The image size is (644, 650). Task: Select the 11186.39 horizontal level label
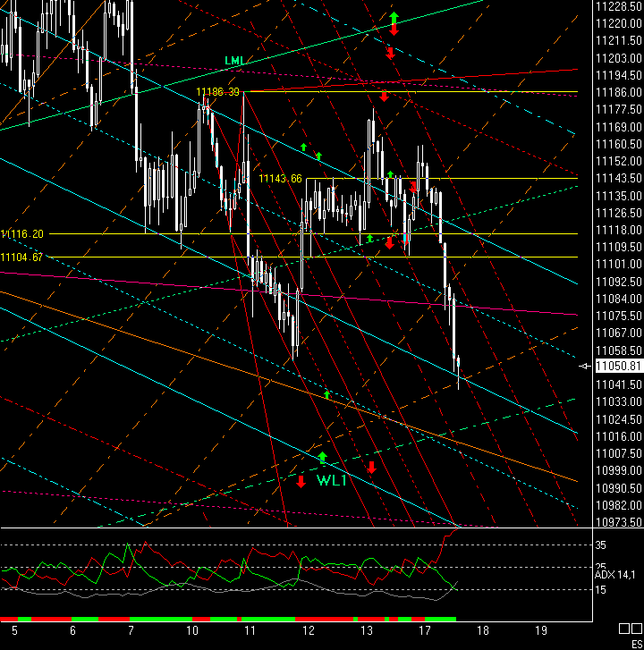pos(217,92)
